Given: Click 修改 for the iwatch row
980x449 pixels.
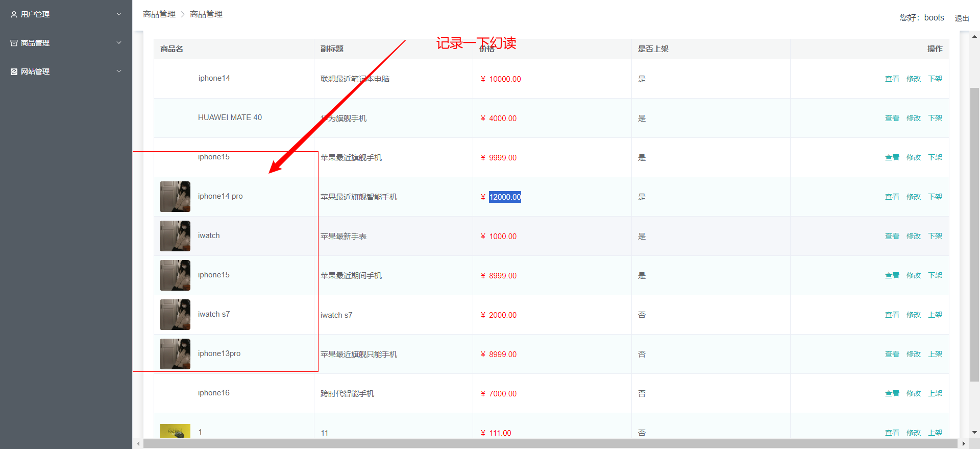Looking at the screenshot, I should coord(913,236).
